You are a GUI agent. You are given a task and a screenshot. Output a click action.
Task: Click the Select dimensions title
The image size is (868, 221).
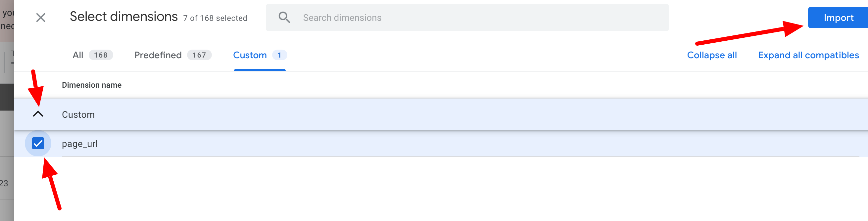click(x=124, y=17)
